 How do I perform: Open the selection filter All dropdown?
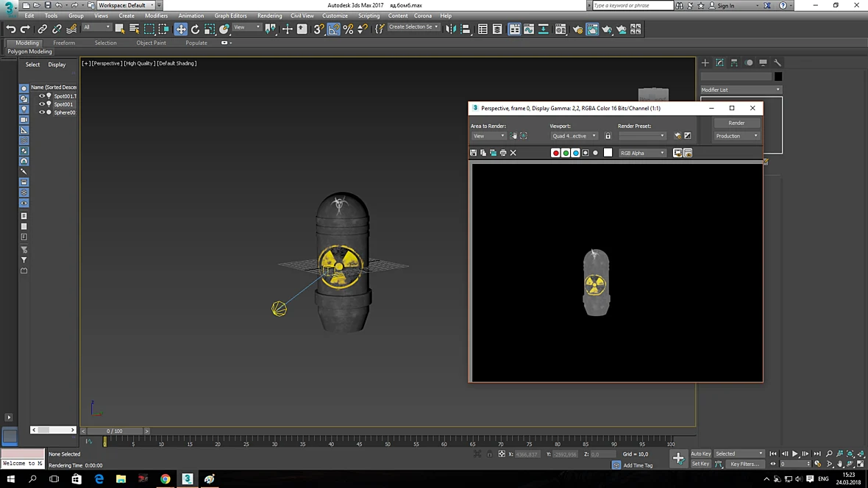click(96, 27)
